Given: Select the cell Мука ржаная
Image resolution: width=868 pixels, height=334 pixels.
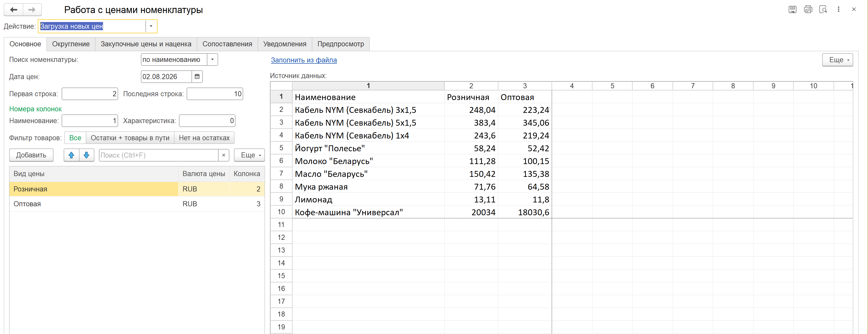Looking at the screenshot, I should point(368,187).
